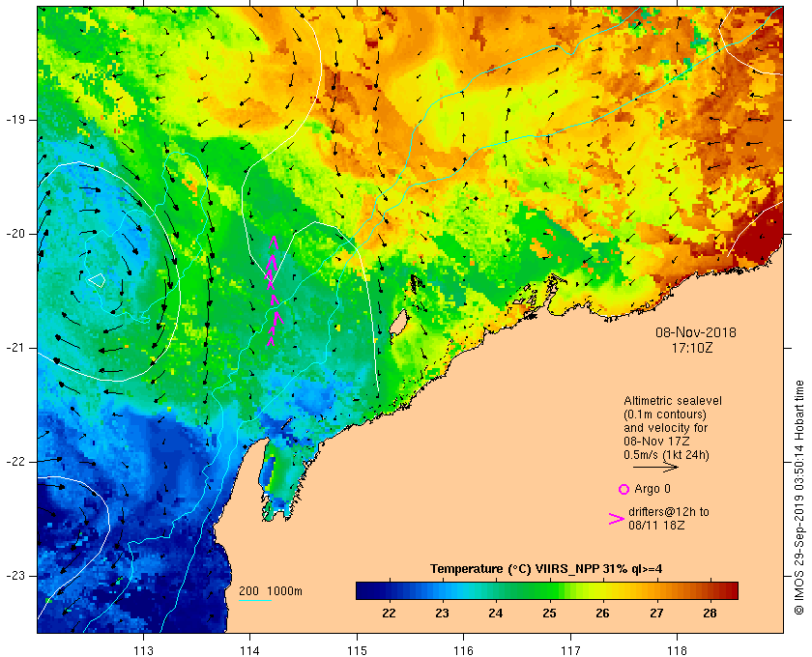Click colorbar tick label '26'

[603, 613]
